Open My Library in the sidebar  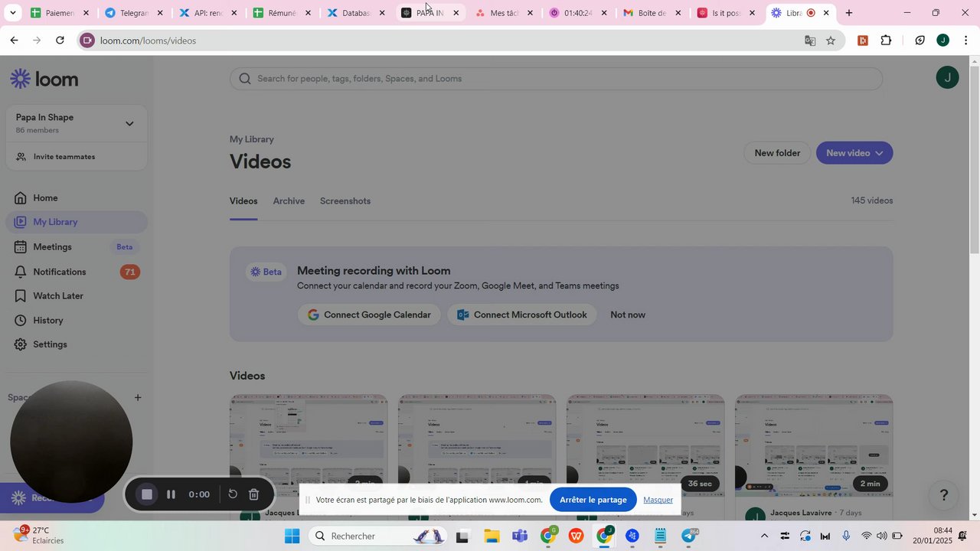(x=77, y=222)
